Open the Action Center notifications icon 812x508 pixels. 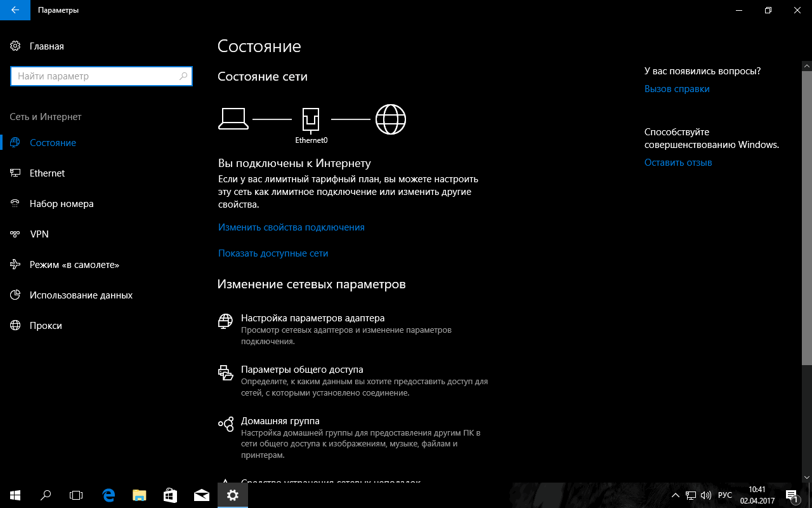coord(791,495)
